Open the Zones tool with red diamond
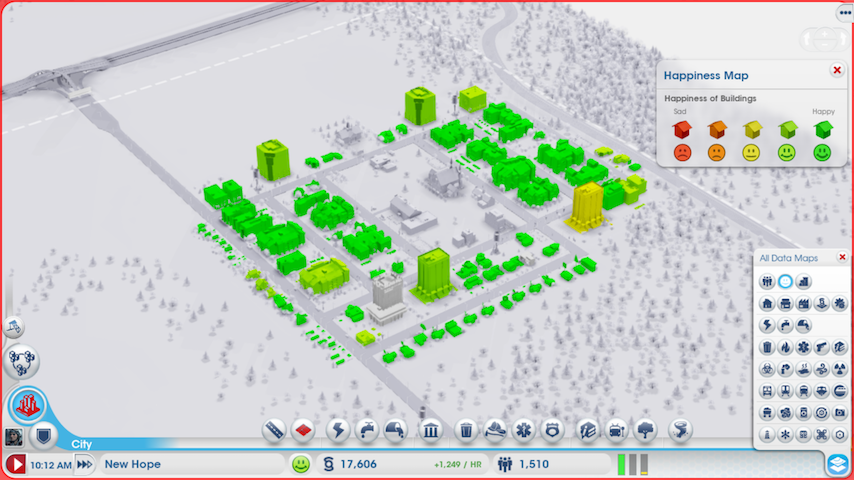 click(304, 430)
